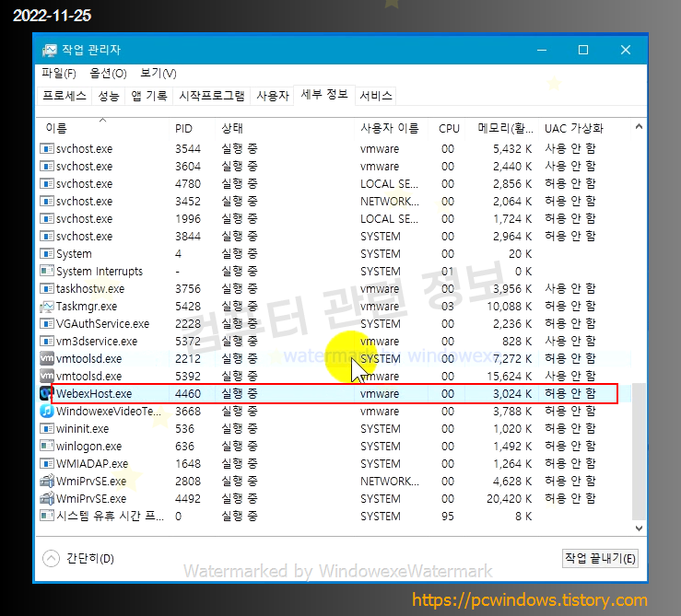Click svchost.exe icon with PID 3604
This screenshot has width=681, height=616.
tap(46, 166)
